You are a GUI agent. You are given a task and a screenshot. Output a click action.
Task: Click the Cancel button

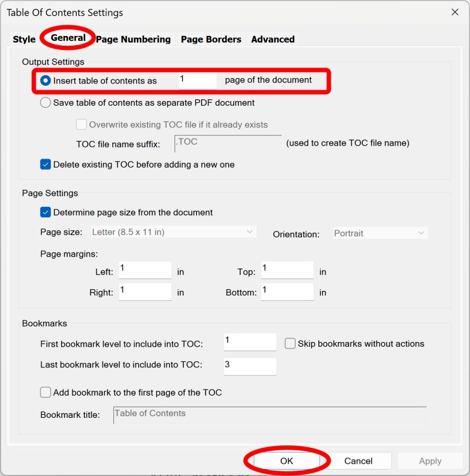pos(358,461)
